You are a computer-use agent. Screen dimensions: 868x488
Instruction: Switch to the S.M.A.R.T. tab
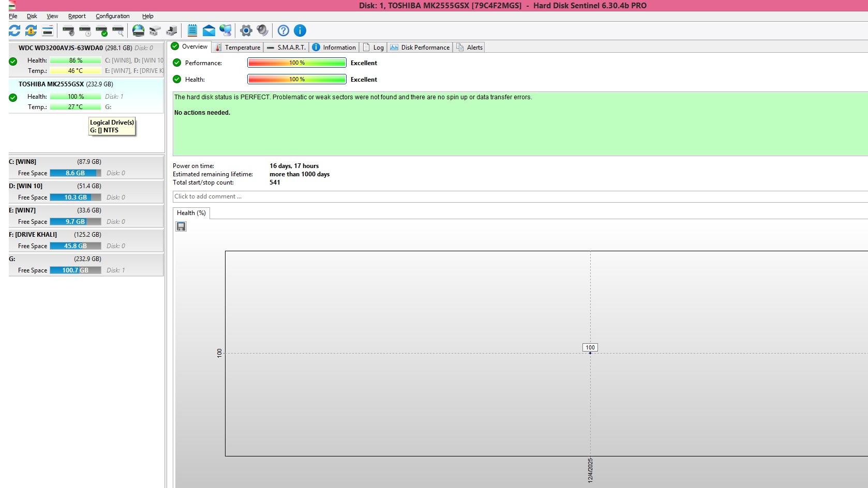(x=287, y=47)
